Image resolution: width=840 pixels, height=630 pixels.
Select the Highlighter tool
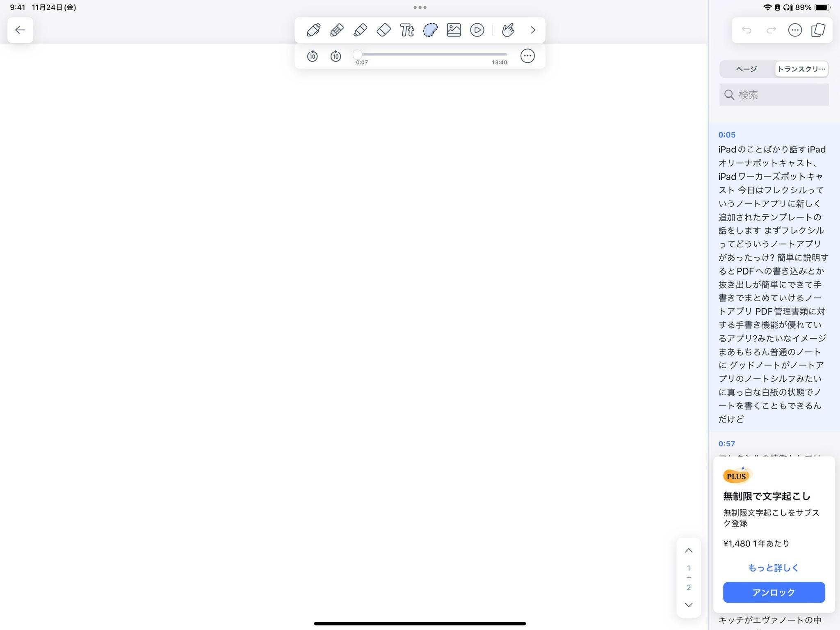click(360, 30)
